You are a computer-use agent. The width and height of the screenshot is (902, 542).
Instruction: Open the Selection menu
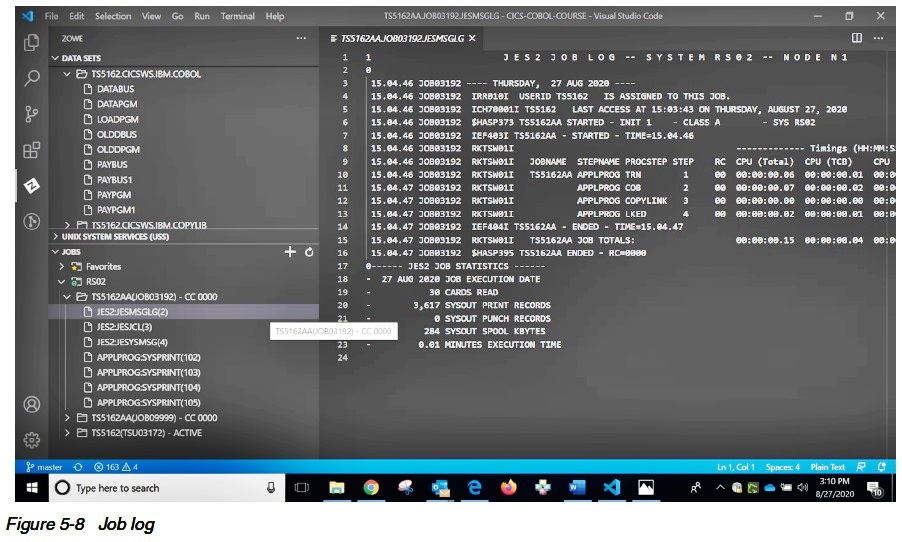tap(113, 16)
